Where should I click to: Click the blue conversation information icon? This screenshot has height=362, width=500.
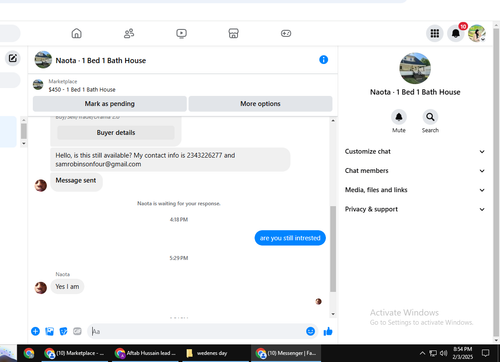click(x=323, y=60)
